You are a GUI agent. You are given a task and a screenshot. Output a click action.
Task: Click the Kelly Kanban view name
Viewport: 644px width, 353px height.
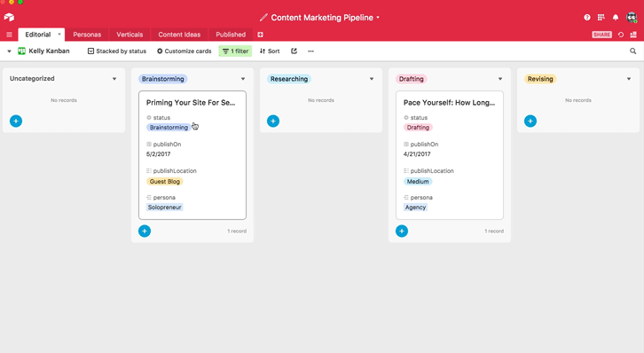click(x=50, y=51)
